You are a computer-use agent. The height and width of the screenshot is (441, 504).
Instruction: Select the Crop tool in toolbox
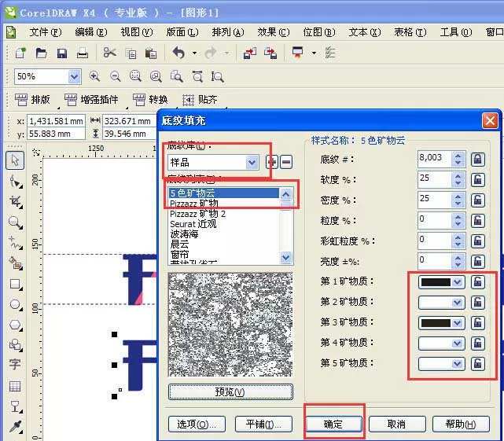pyautogui.click(x=15, y=201)
